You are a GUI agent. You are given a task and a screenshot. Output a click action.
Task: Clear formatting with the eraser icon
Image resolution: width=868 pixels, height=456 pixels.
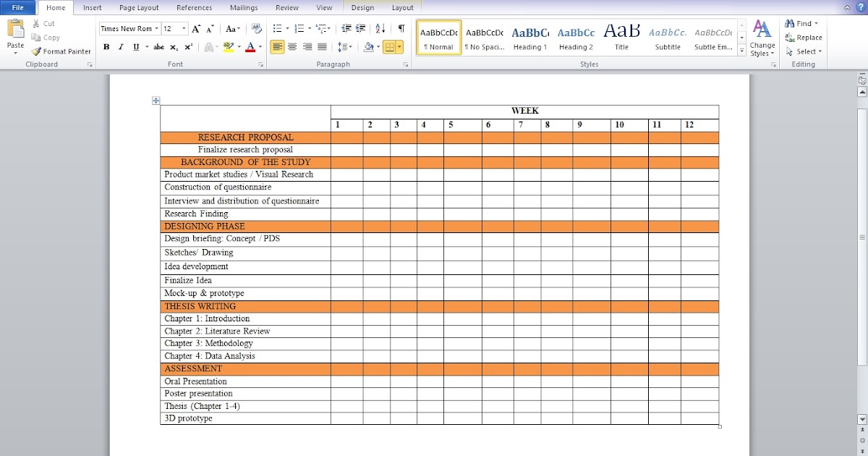coord(256,29)
